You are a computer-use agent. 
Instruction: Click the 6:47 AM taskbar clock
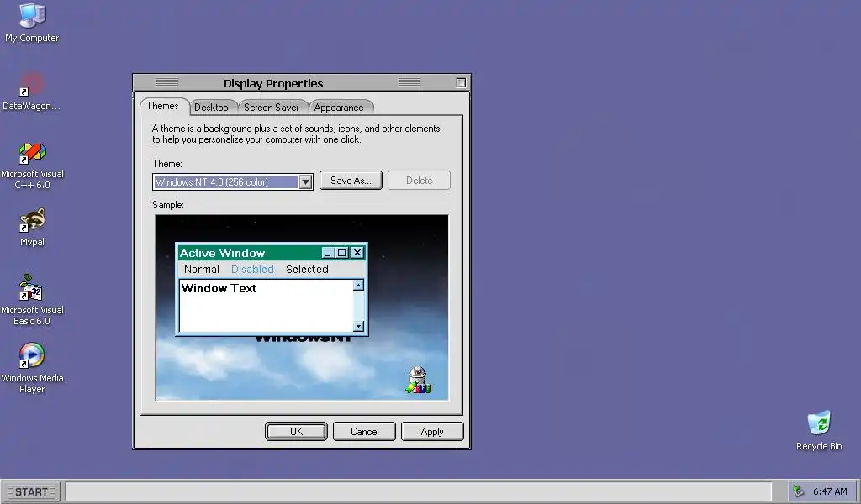pos(830,491)
